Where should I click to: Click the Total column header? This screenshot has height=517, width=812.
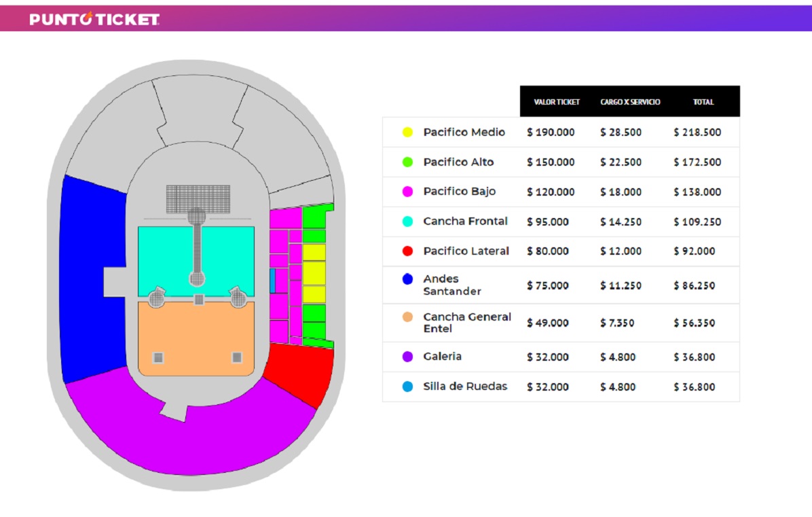[x=703, y=102]
